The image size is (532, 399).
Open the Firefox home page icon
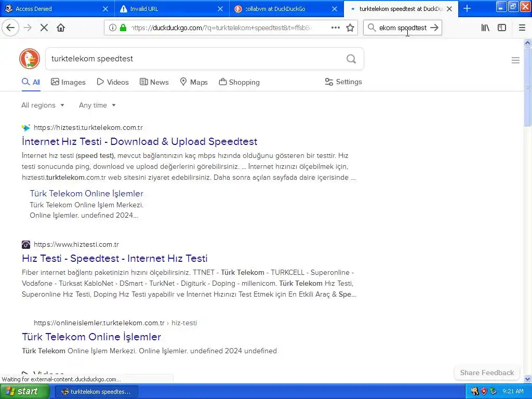(61, 28)
